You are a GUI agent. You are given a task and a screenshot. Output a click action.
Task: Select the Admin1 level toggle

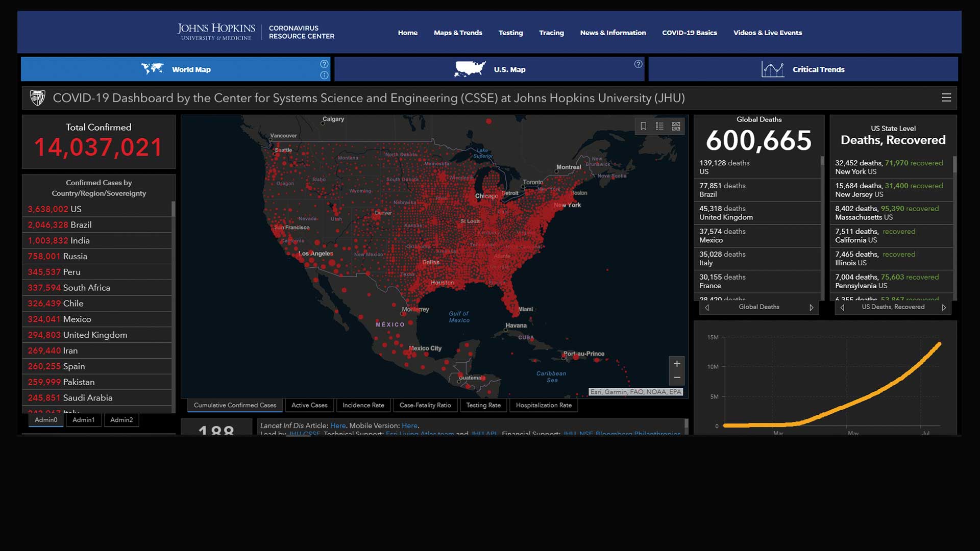[84, 420]
